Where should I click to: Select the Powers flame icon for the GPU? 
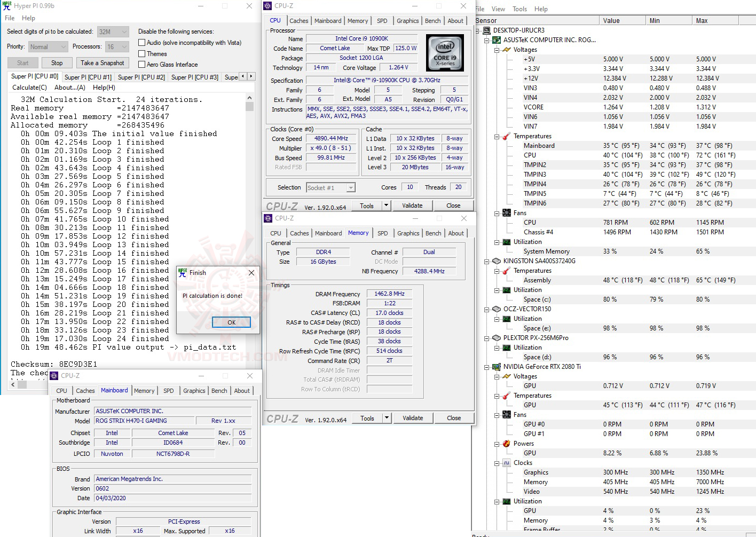pyautogui.click(x=506, y=444)
